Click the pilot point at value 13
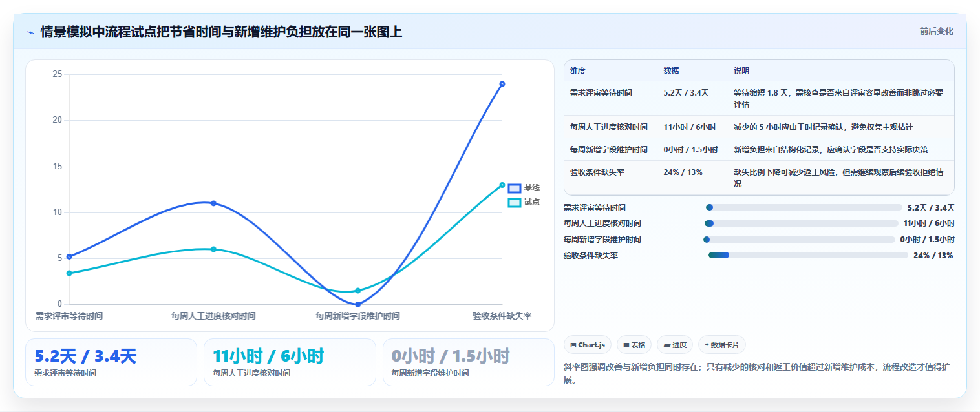980x412 pixels. pos(502,185)
